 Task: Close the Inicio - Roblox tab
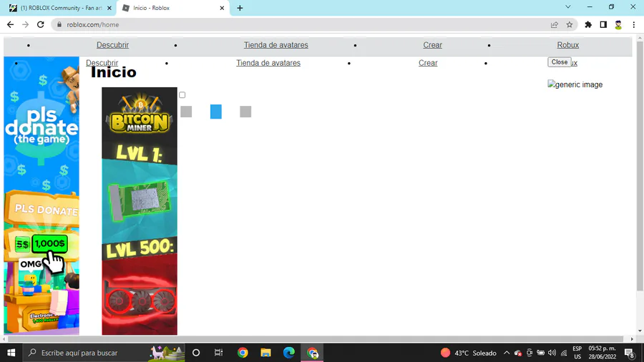pos(222,8)
